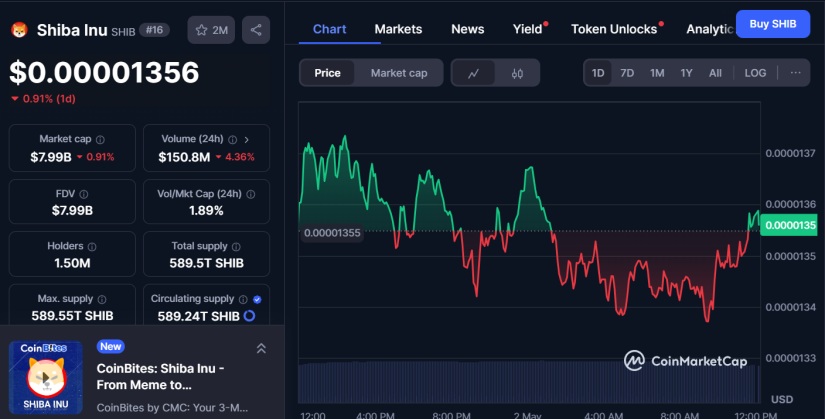This screenshot has height=419, width=825.
Task: Collapse the CoinBites panel with double chevron
Action: coord(261,348)
